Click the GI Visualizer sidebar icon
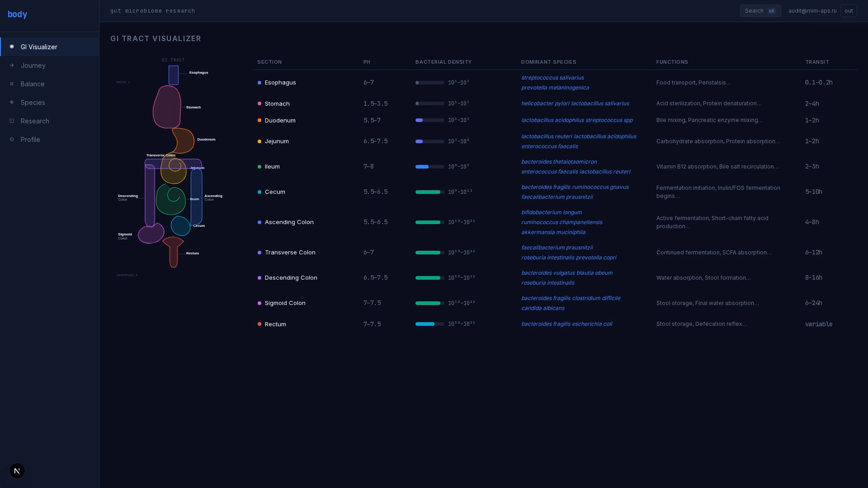868x488 pixels. (12, 47)
